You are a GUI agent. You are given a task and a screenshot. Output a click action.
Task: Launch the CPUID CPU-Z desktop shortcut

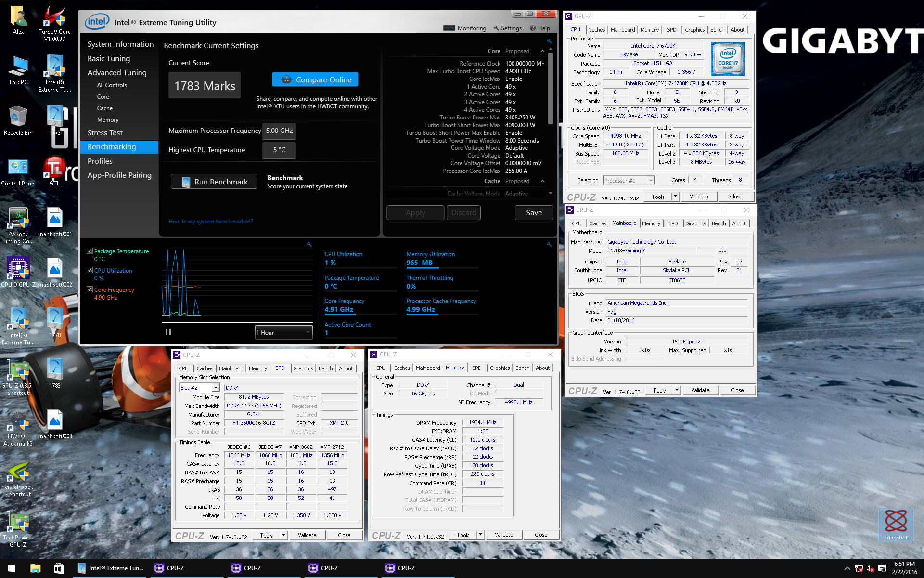18,273
